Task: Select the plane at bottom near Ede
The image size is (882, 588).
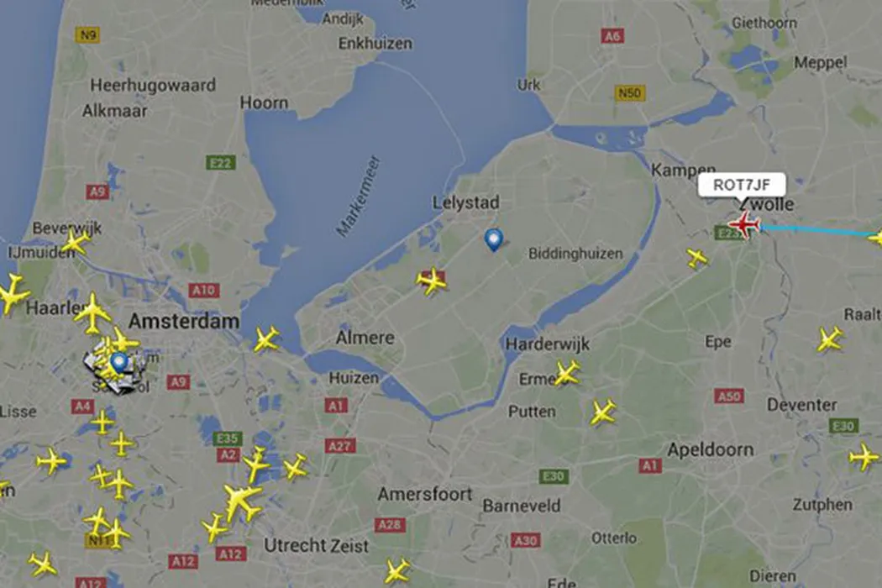Action: pyautogui.click(x=397, y=571)
